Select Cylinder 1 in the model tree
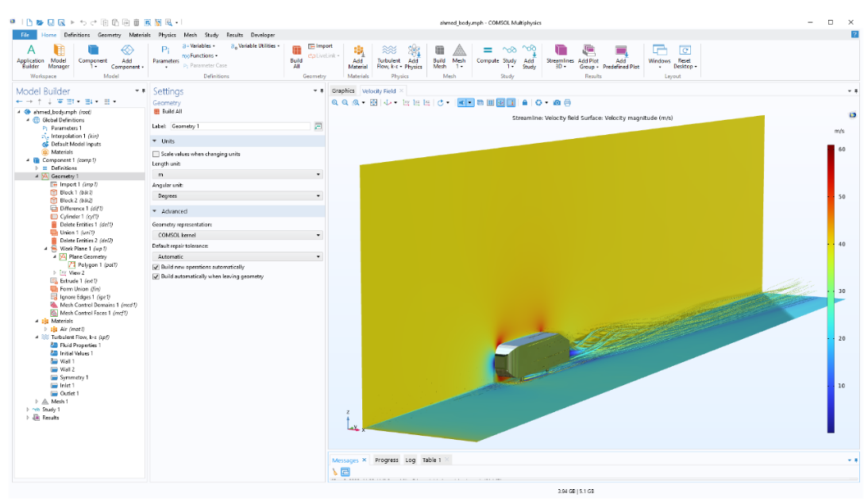Viewport: 868px width, 501px height. tap(75, 217)
